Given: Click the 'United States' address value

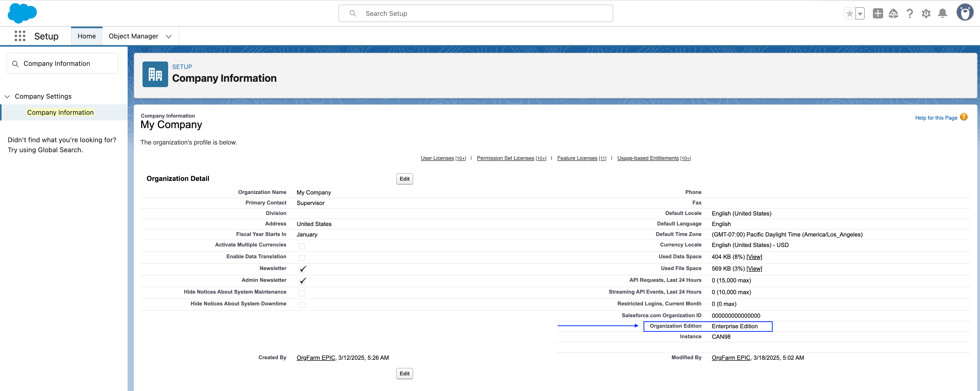Looking at the screenshot, I should (314, 224).
